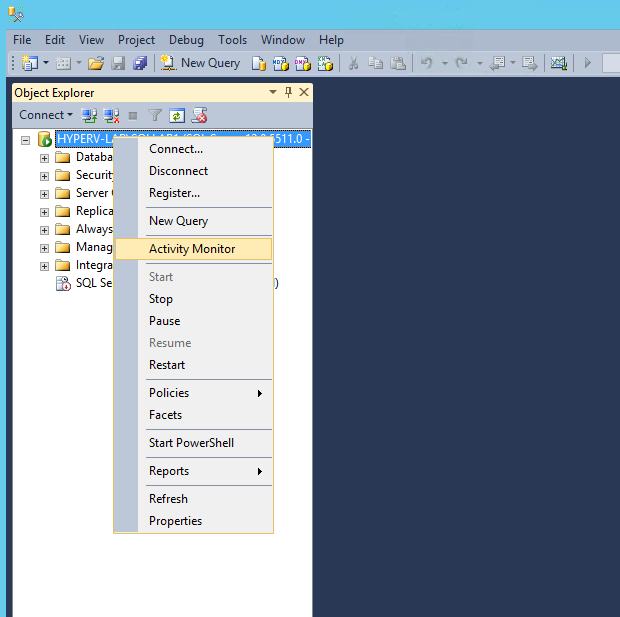Choose Facets from the context menu
Screen dimensions: 620x617
point(193,415)
